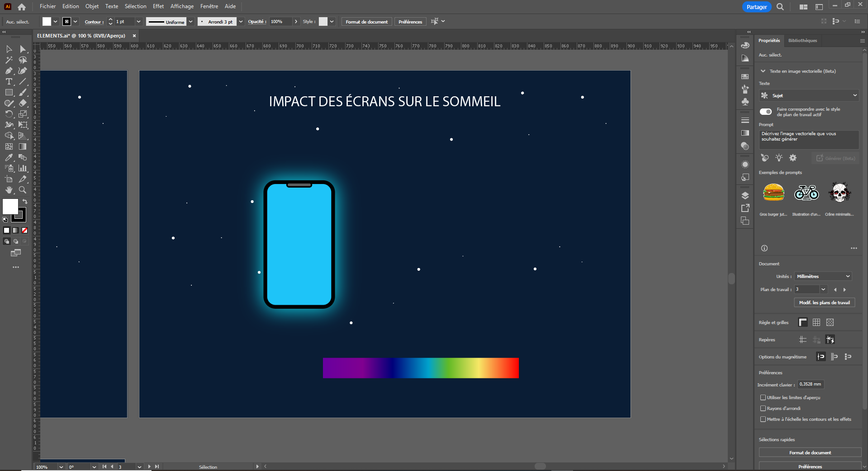Image resolution: width=868 pixels, height=471 pixels.
Task: Toggle show grid button
Action: (x=816, y=322)
